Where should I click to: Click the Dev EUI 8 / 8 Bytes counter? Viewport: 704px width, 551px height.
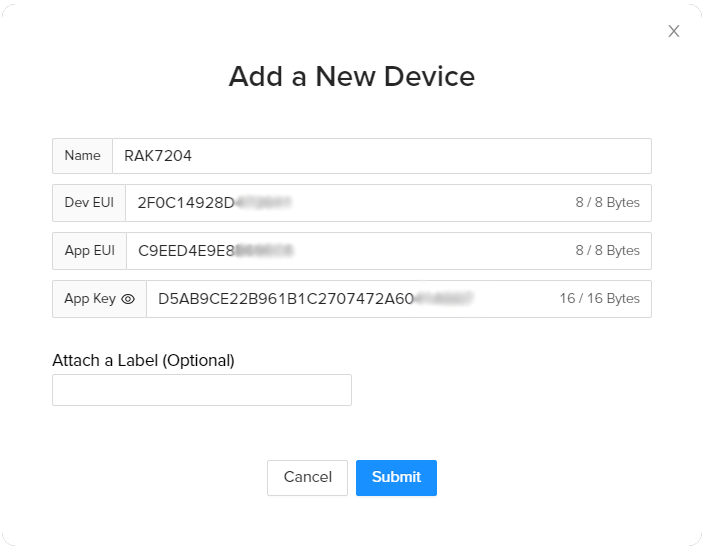click(x=607, y=203)
